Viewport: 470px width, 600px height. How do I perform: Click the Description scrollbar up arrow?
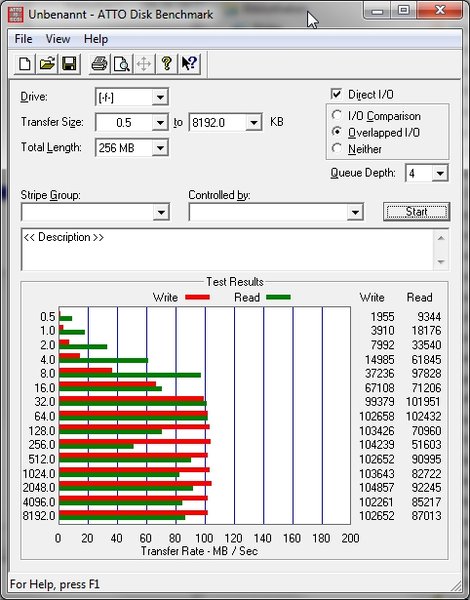(x=441, y=238)
